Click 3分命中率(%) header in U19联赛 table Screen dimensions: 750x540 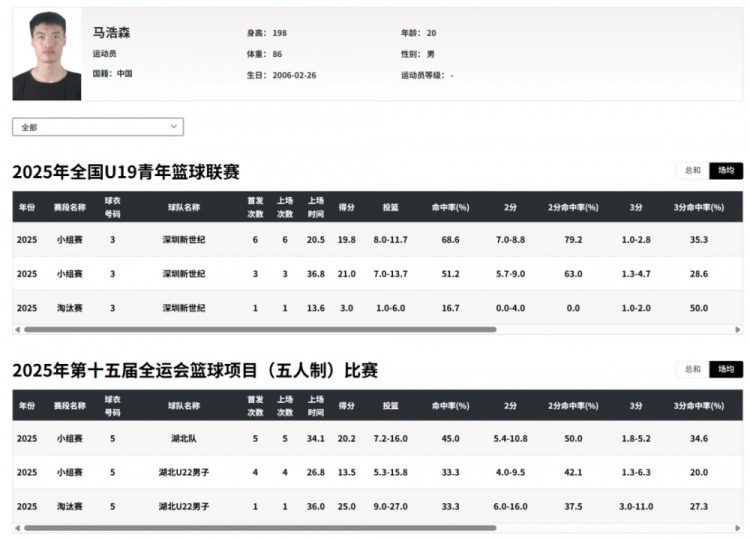click(699, 207)
